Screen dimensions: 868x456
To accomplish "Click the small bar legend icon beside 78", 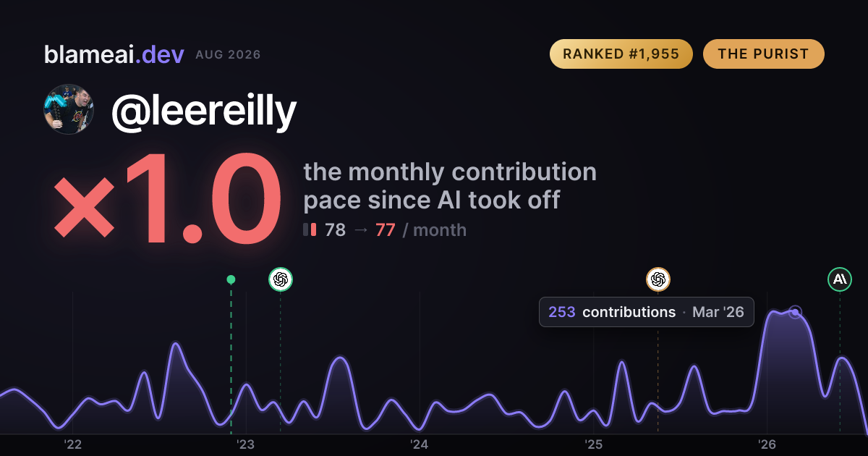I will (x=310, y=230).
